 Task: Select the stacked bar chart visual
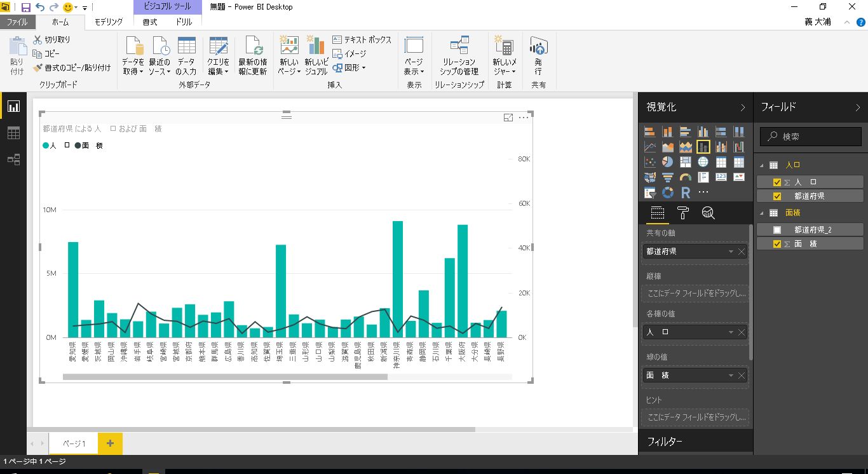(x=649, y=132)
